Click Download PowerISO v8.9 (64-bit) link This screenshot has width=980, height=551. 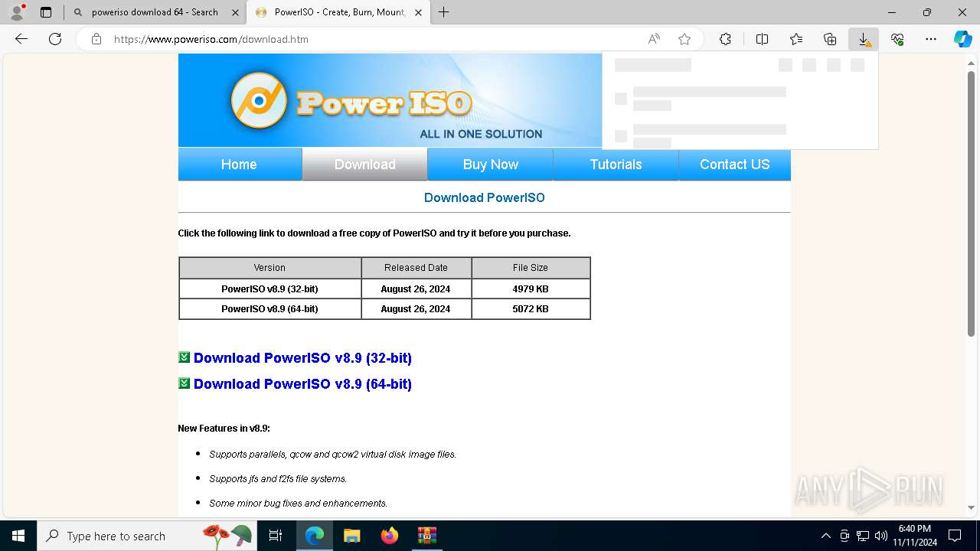(x=302, y=384)
